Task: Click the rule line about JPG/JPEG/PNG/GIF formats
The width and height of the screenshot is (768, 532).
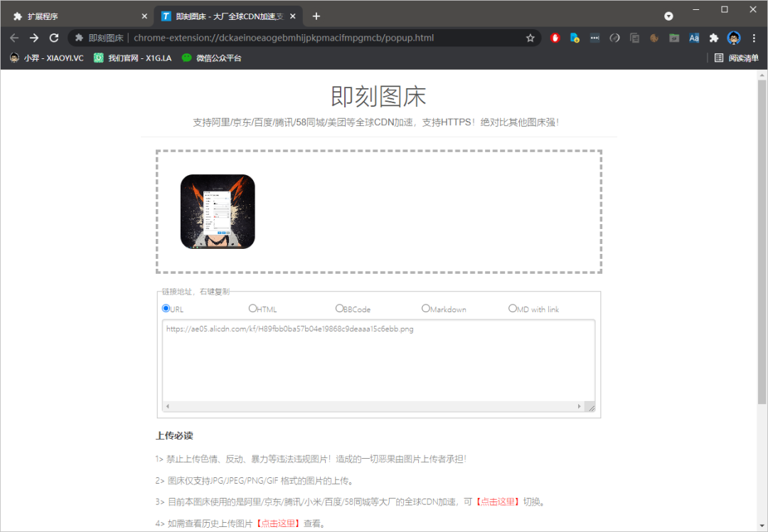Action: (x=255, y=481)
